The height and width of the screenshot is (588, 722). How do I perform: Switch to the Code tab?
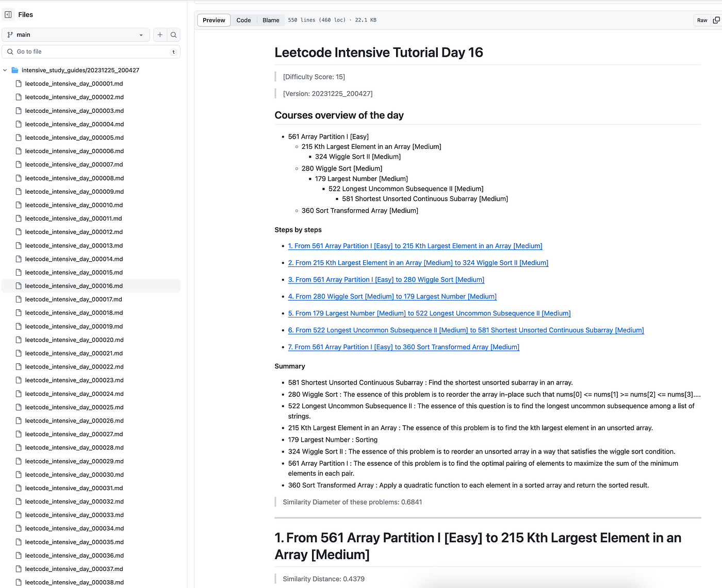click(243, 20)
